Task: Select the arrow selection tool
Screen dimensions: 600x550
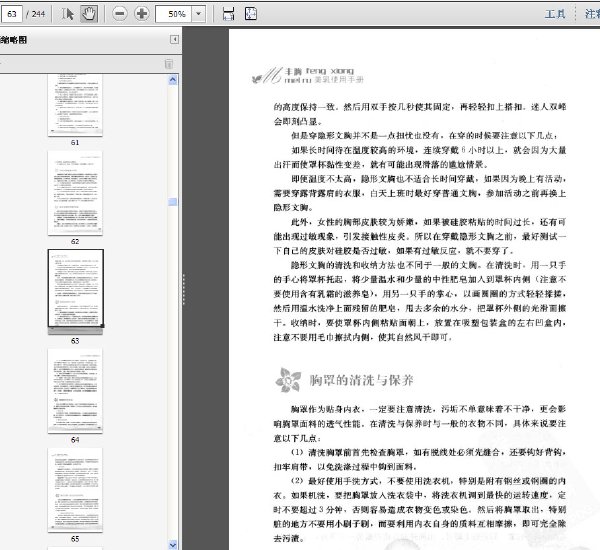Action: (67, 14)
